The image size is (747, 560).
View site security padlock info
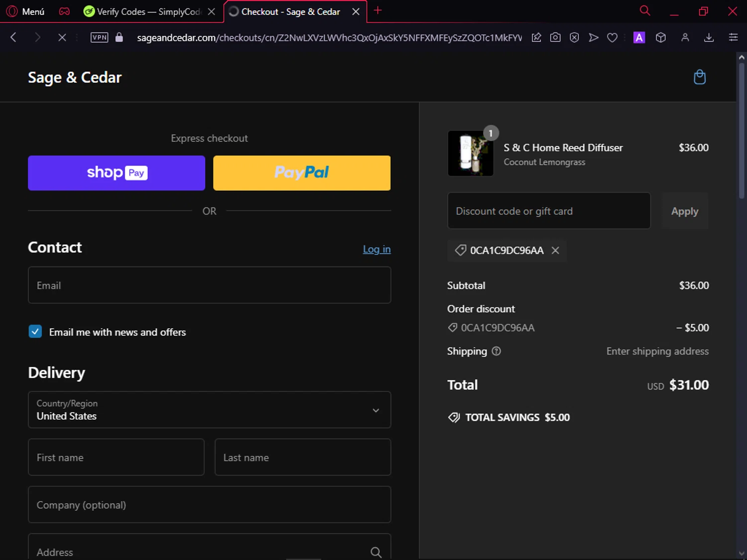[x=119, y=37]
